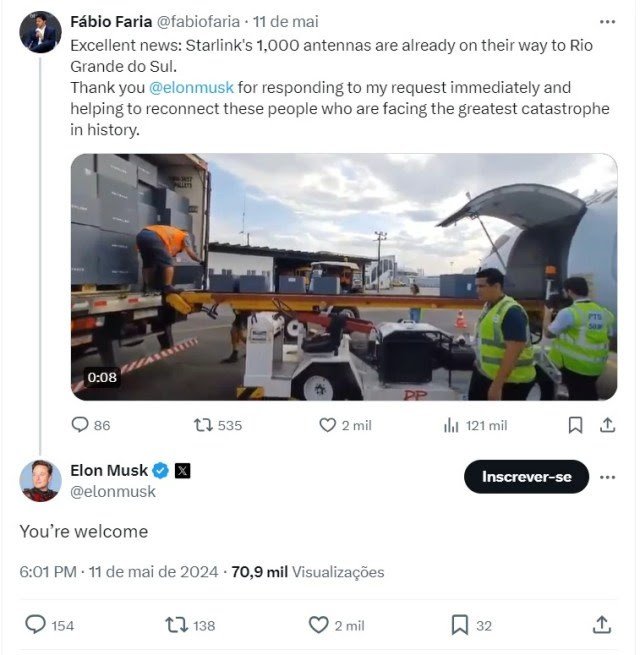Play the Starlink cargo loading video
This screenshot has height=655, width=640.
tap(344, 277)
